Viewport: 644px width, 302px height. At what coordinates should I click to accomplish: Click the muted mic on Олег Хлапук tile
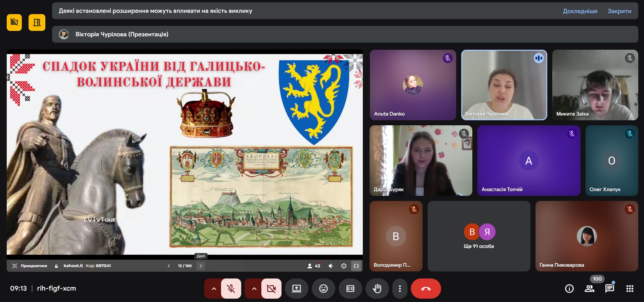[x=630, y=134]
